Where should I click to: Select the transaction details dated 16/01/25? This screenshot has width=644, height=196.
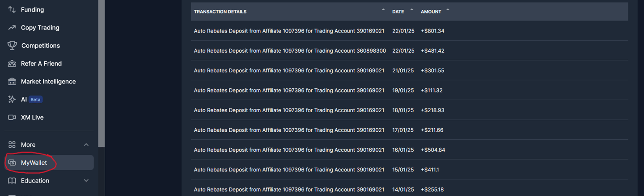point(289,150)
